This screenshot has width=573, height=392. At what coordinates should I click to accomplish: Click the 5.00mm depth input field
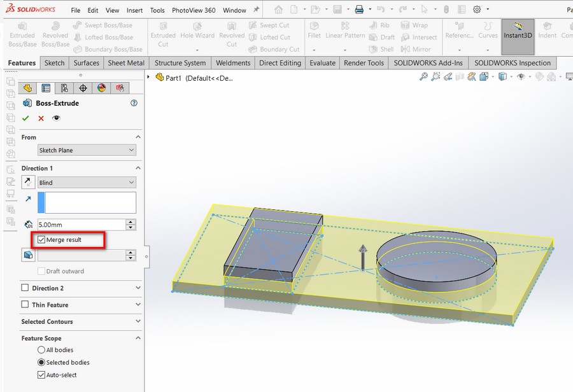(81, 225)
